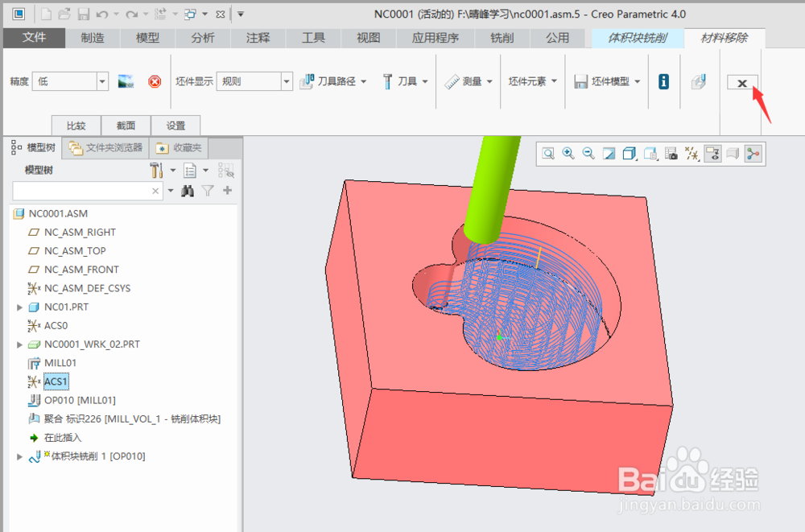Image resolution: width=805 pixels, height=532 pixels.
Task: Click the binoculars find icon in model tree
Action: click(x=188, y=191)
